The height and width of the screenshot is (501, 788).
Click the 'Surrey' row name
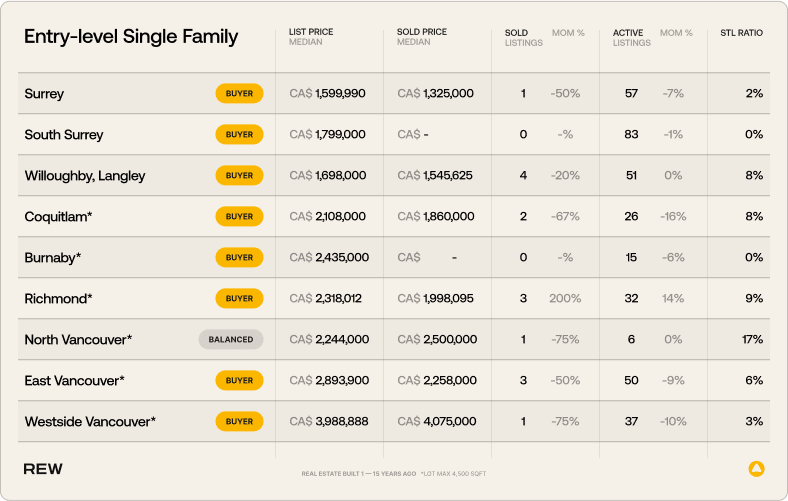click(x=44, y=94)
